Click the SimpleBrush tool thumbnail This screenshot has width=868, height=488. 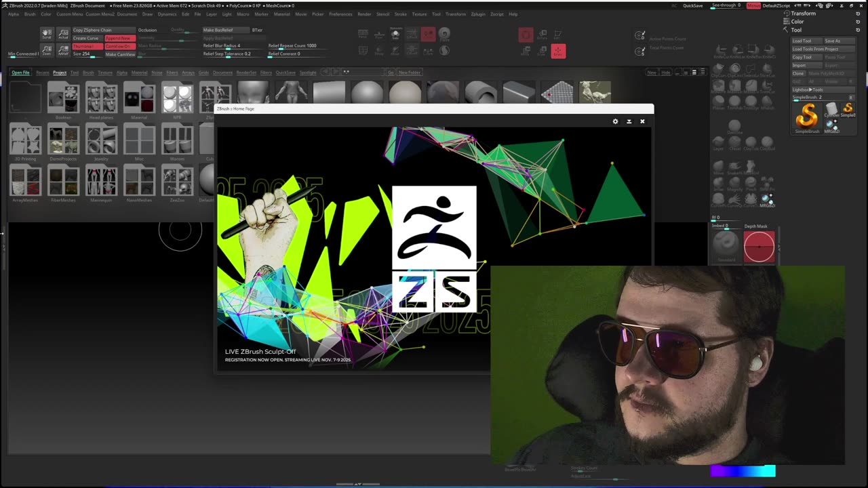tap(806, 116)
